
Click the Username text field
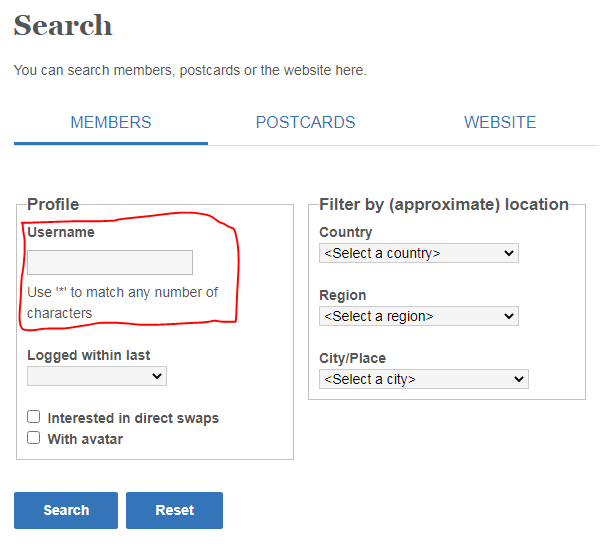pyautogui.click(x=110, y=263)
